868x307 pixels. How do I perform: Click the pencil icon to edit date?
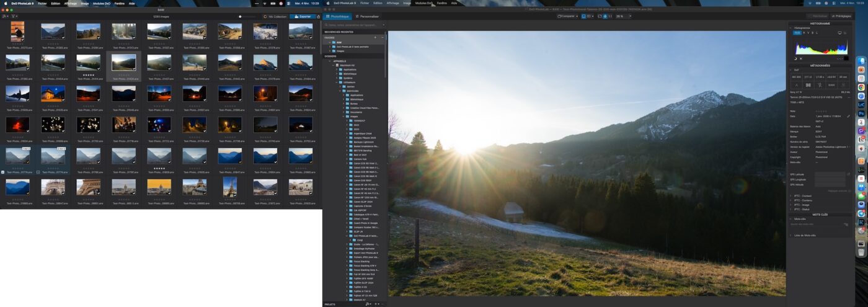pyautogui.click(x=848, y=116)
